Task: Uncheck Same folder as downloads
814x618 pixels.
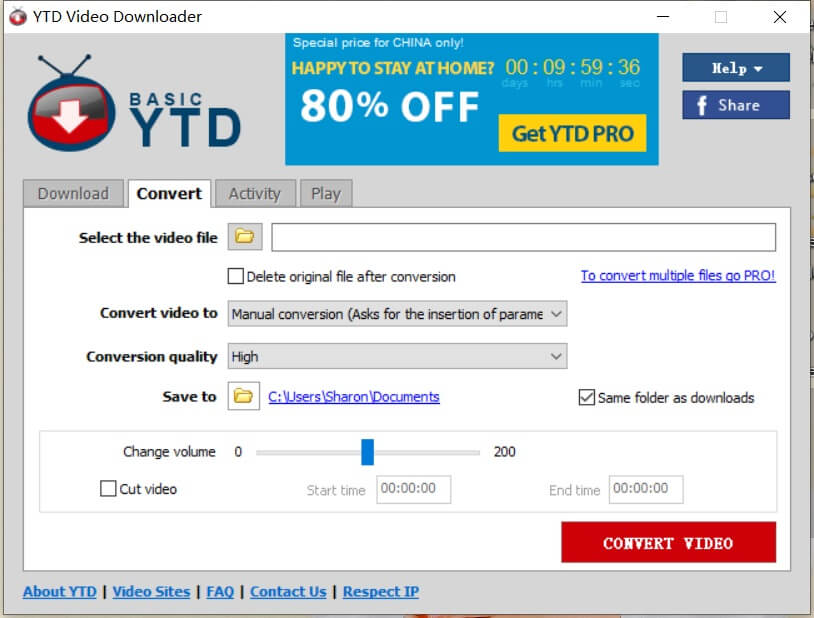Action: click(587, 397)
